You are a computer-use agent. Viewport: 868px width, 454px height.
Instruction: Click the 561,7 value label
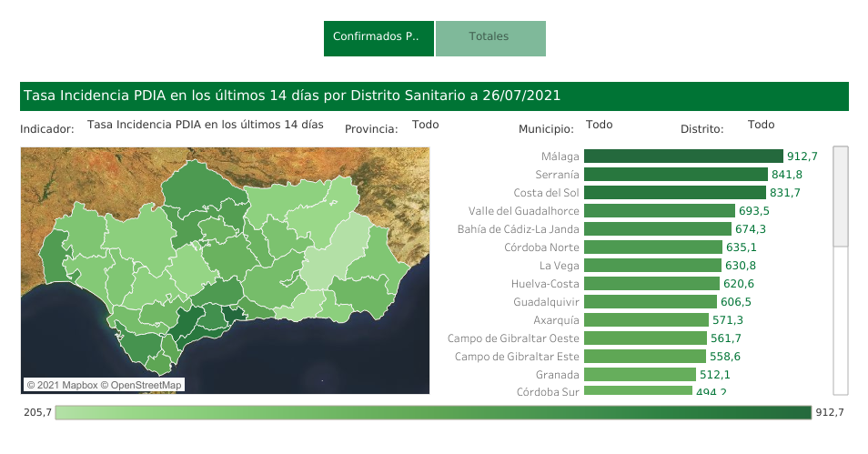tap(726, 338)
